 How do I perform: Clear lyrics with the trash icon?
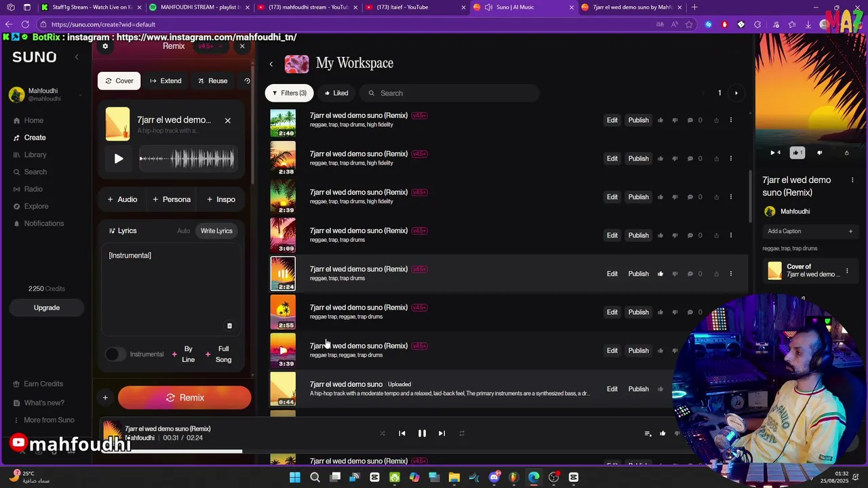(x=229, y=326)
